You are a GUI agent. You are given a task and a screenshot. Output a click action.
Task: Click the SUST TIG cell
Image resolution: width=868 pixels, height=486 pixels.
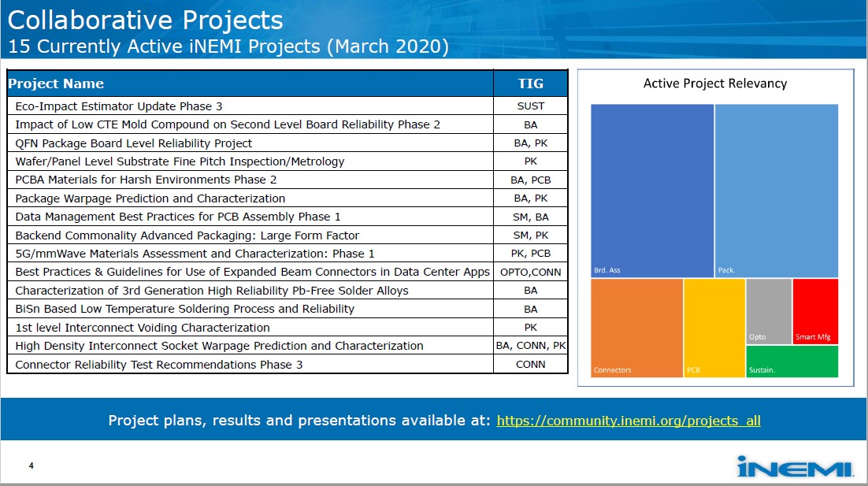[530, 106]
